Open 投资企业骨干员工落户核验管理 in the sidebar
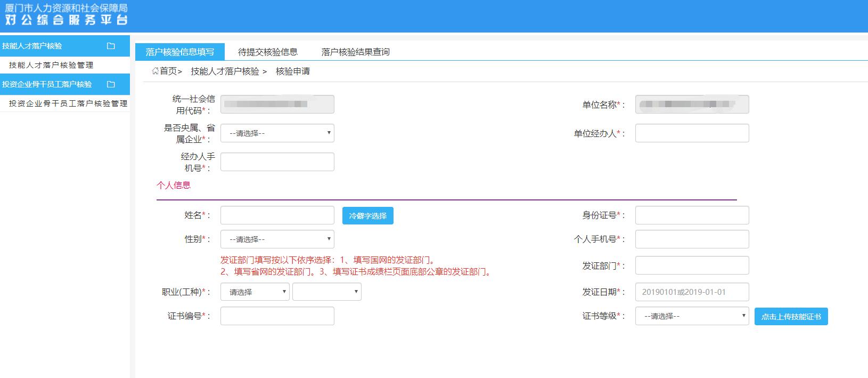 click(x=65, y=103)
